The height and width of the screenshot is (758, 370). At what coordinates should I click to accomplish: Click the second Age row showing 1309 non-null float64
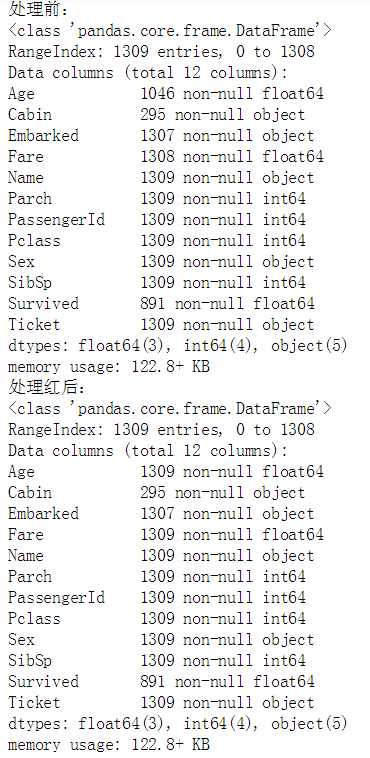pos(166,471)
